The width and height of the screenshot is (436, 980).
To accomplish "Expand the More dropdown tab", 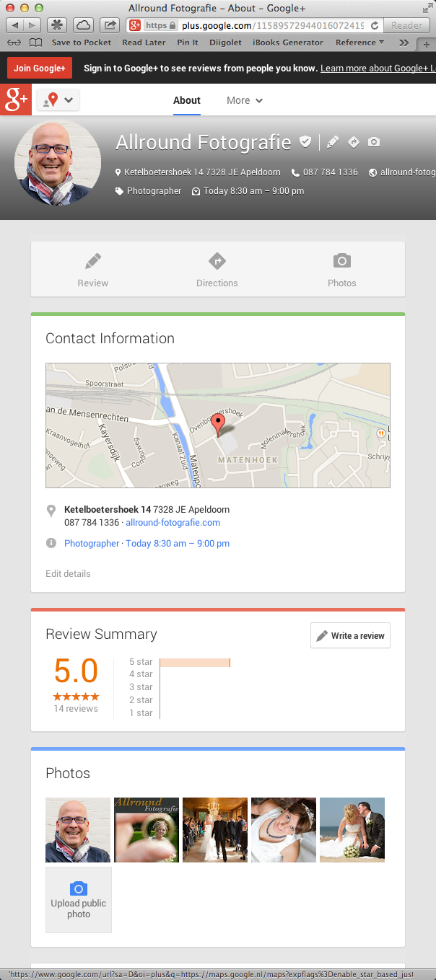I will coord(244,100).
